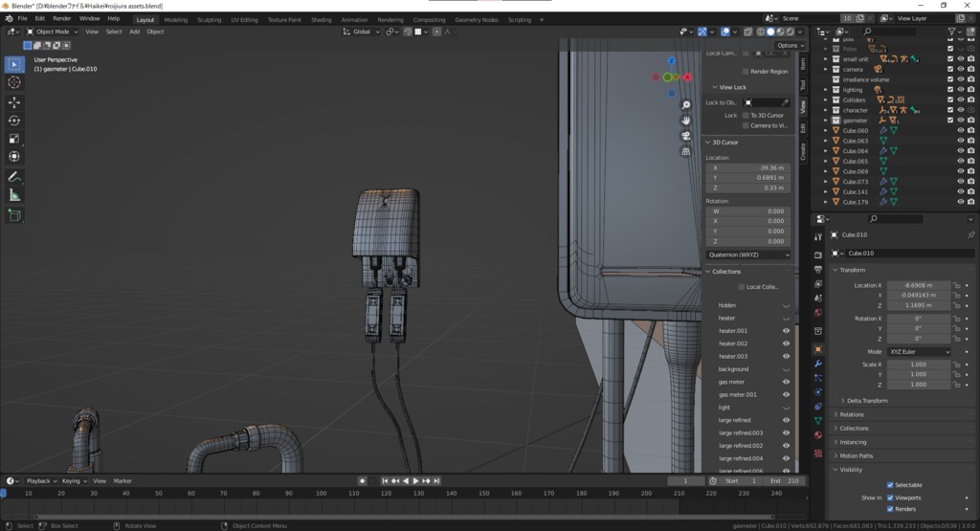
Task: Open the XYZ Euler mode dropdown
Action: pyautogui.click(x=919, y=352)
